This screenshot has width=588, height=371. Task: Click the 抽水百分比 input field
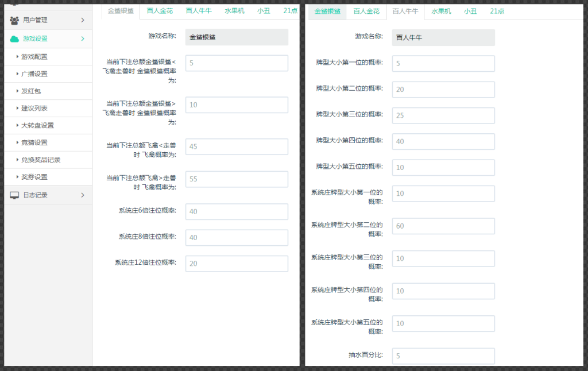pyautogui.click(x=443, y=356)
